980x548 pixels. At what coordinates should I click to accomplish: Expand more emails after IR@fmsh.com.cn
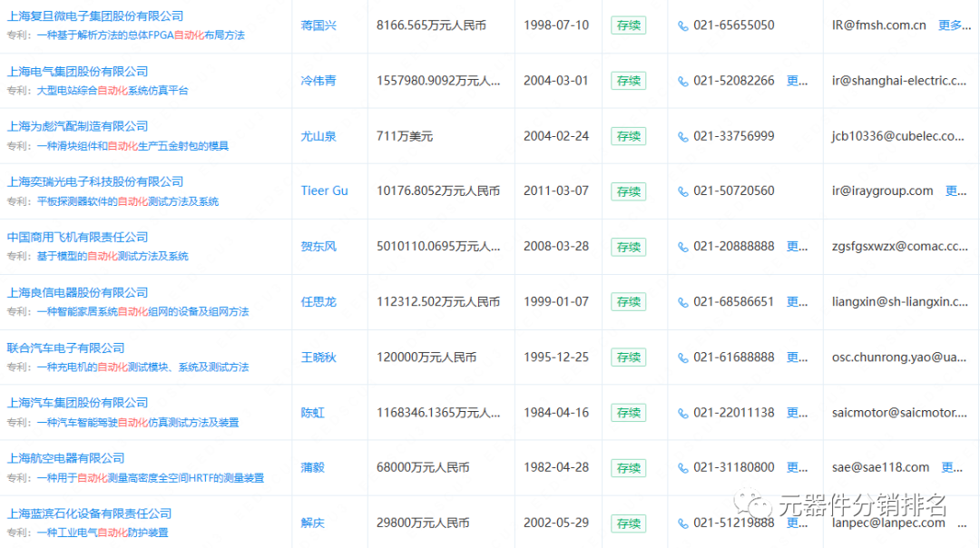coord(955,25)
